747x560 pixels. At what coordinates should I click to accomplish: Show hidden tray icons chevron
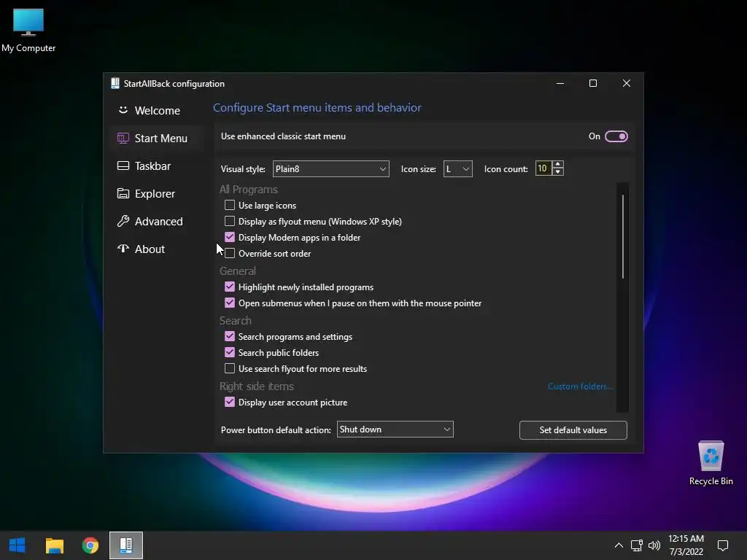[619, 545]
